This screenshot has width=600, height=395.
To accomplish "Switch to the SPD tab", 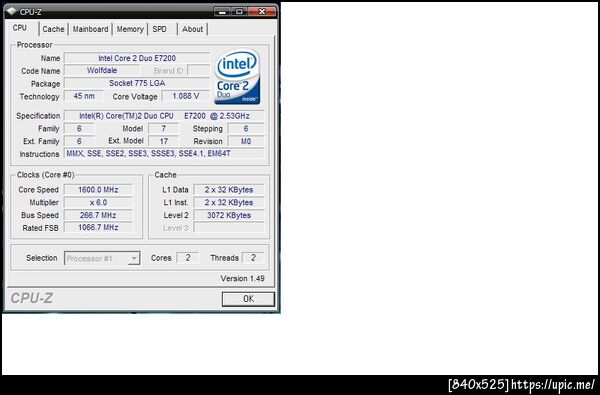I will tap(160, 29).
